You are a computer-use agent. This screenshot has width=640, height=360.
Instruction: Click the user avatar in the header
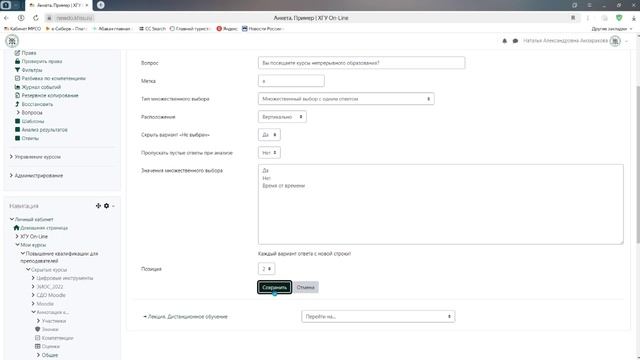point(615,41)
